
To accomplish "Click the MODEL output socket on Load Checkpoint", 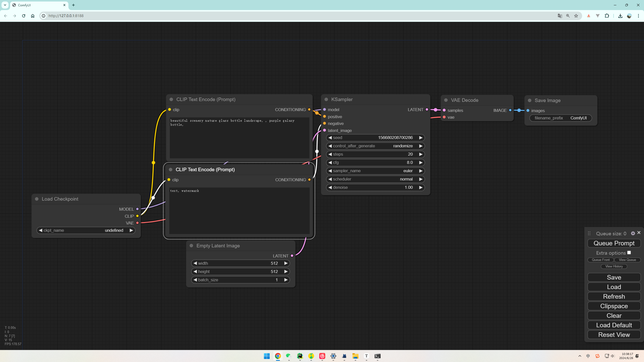I will coord(137,209).
